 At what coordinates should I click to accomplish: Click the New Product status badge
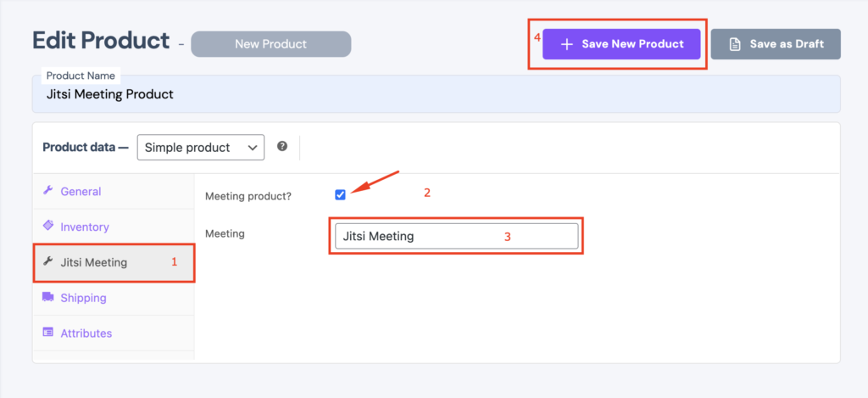[x=270, y=44]
